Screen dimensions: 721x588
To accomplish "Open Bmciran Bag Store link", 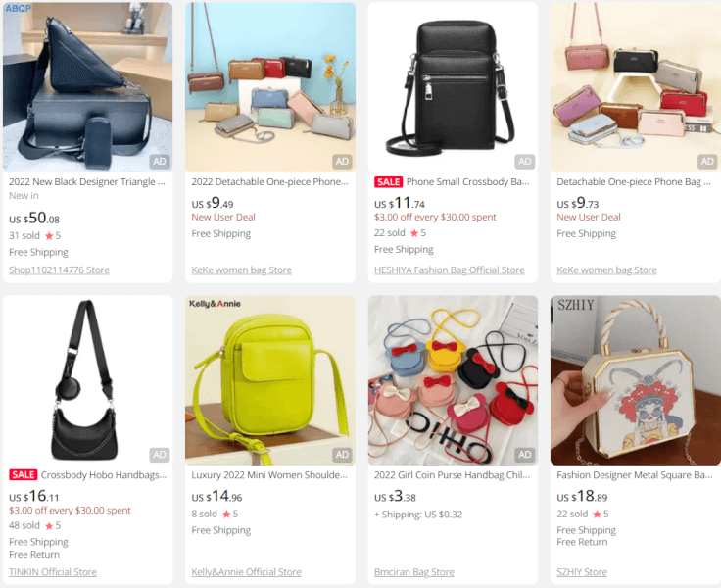I will coord(414,572).
